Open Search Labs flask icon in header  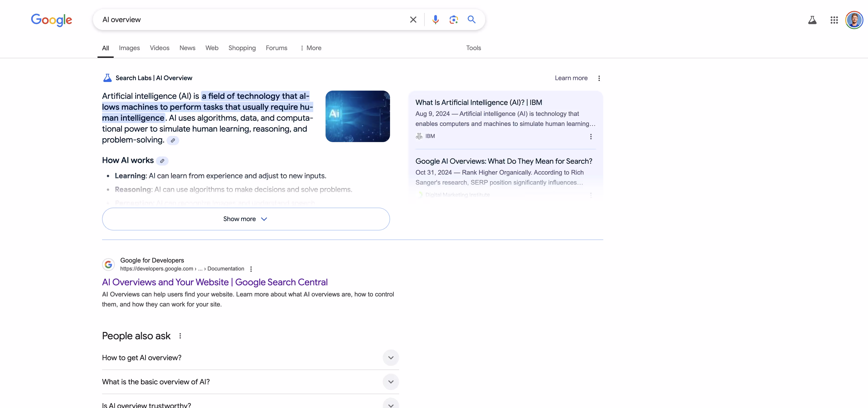812,20
